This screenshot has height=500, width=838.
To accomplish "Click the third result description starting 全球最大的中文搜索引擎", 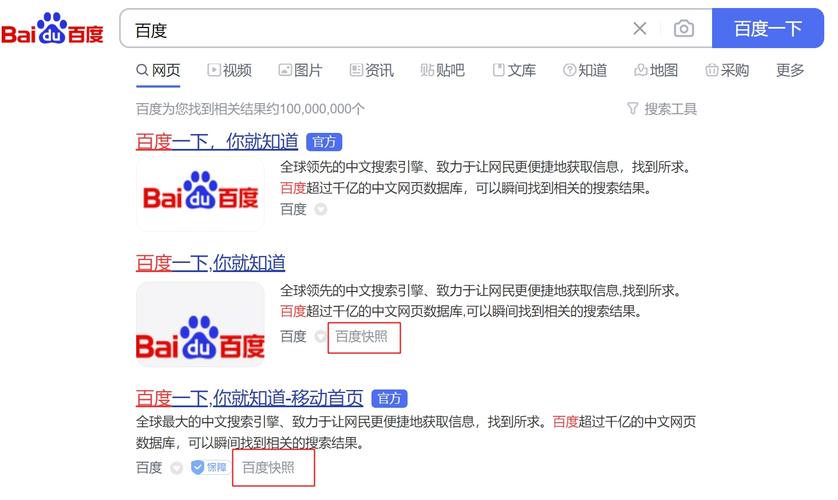I will point(416,432).
